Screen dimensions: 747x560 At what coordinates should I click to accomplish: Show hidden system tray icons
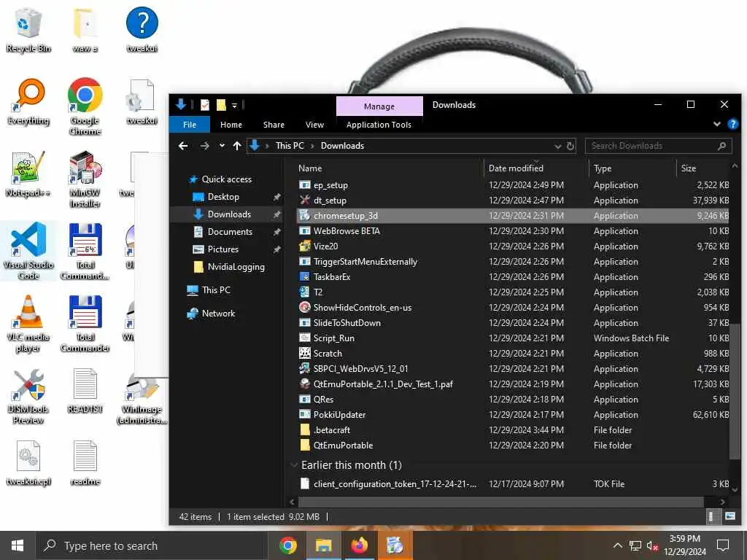tap(617, 545)
